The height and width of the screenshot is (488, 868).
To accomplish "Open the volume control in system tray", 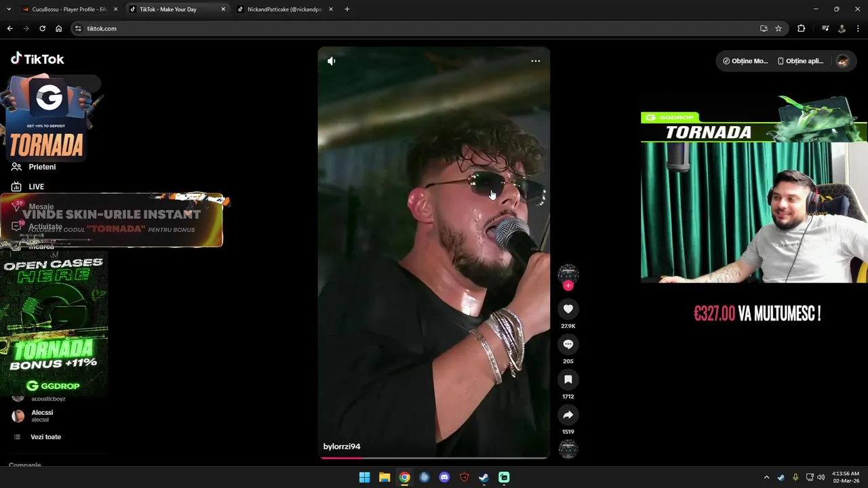I will pyautogui.click(x=821, y=477).
